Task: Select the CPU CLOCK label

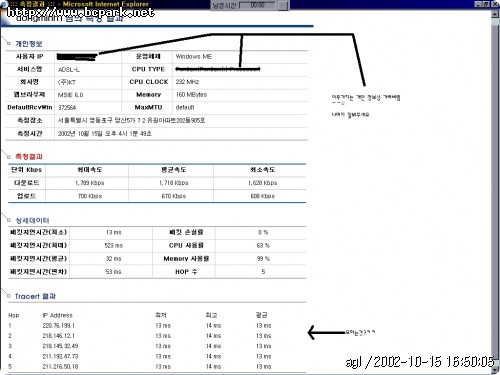Action: pyautogui.click(x=149, y=82)
